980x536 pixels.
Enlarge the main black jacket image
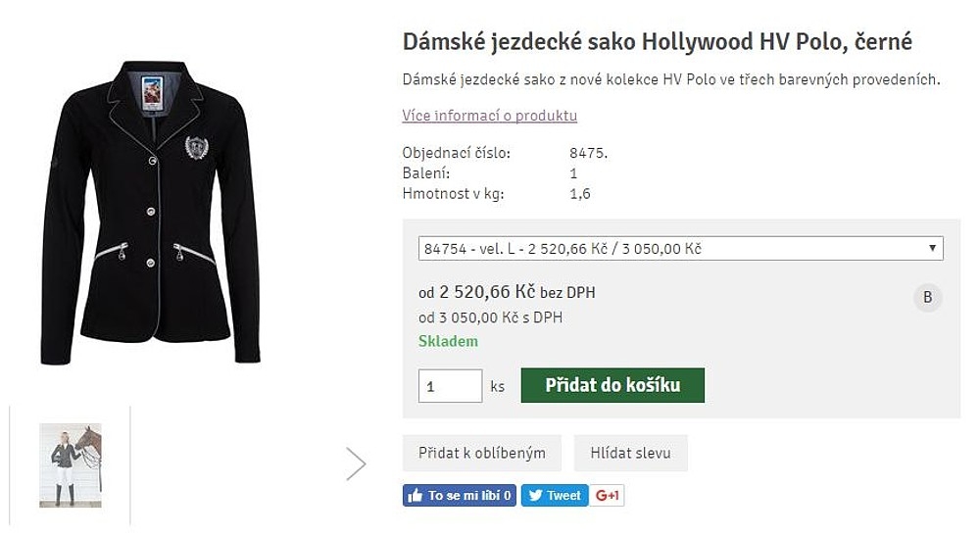(150, 212)
